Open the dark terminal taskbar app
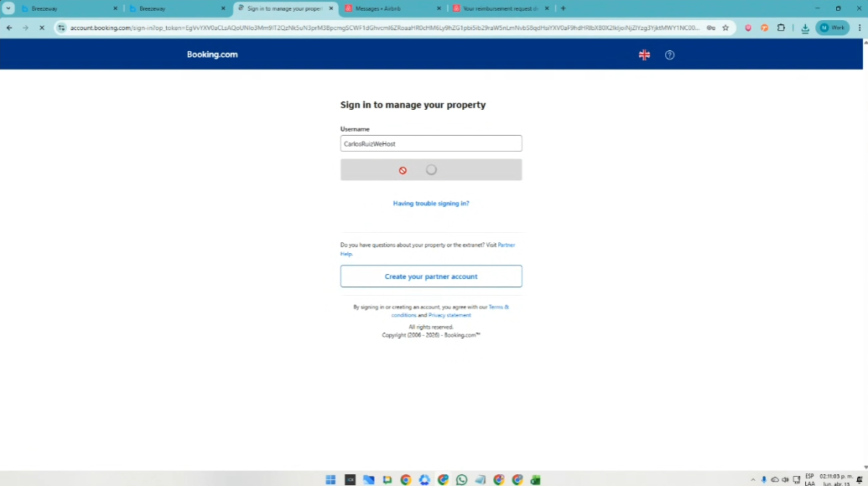Image resolution: width=868 pixels, height=486 pixels. click(350, 479)
